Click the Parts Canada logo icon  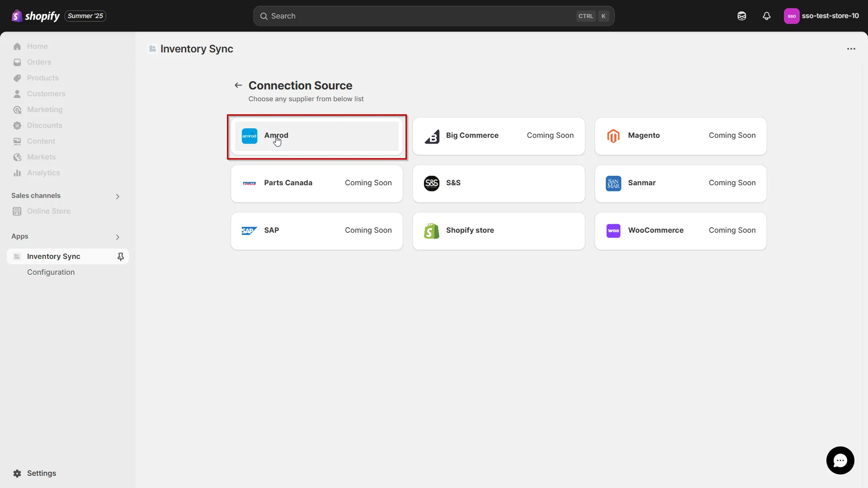(250, 183)
